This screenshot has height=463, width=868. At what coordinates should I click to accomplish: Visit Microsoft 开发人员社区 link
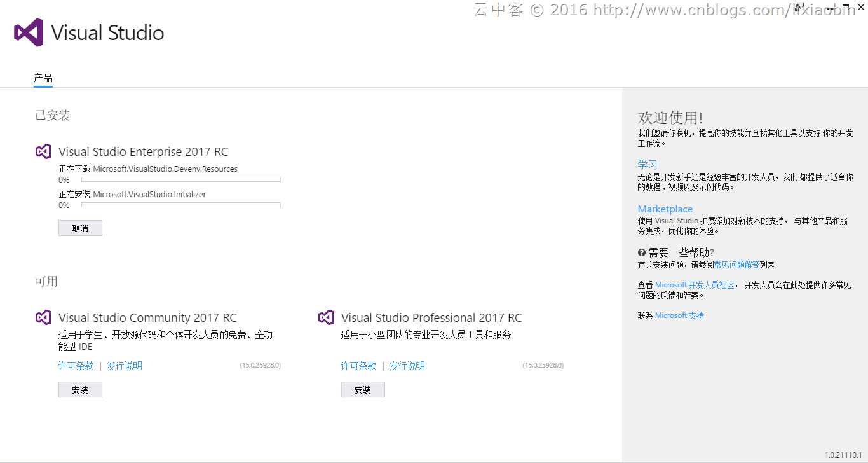click(x=695, y=285)
